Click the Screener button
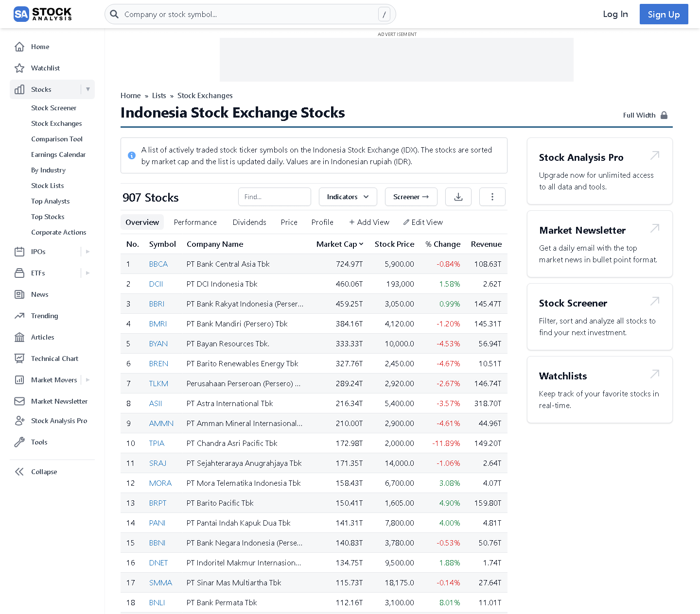The image size is (700, 614). pos(411,197)
